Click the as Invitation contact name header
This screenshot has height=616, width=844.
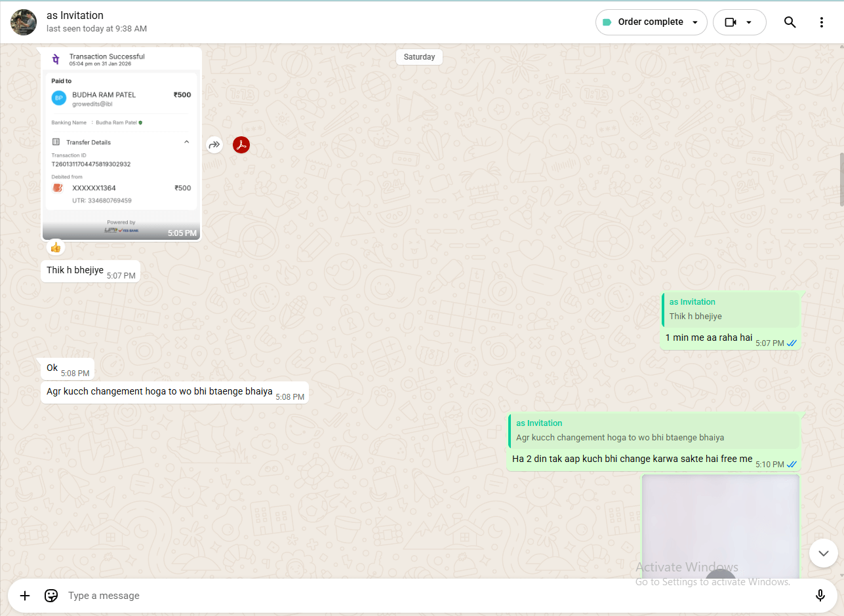pyautogui.click(x=75, y=16)
